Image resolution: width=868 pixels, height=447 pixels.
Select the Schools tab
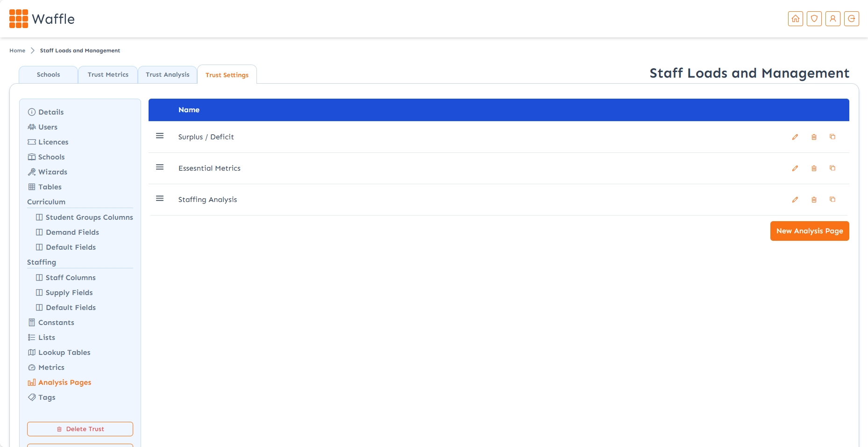[x=49, y=75]
